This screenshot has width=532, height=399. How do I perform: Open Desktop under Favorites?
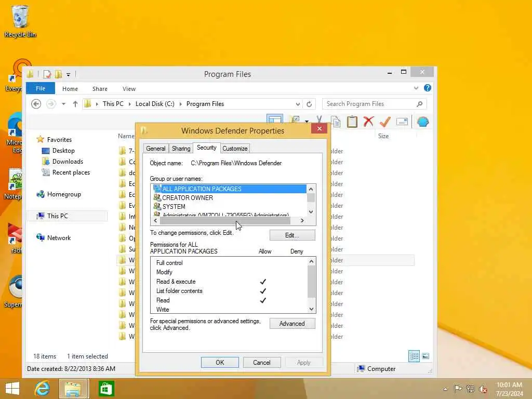click(x=63, y=151)
